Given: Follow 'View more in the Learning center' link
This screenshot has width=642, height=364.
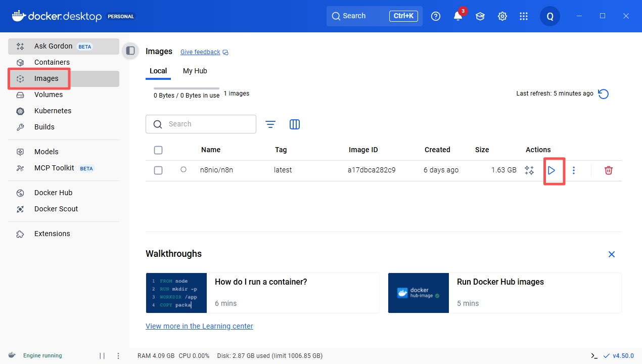Looking at the screenshot, I should [x=199, y=326].
